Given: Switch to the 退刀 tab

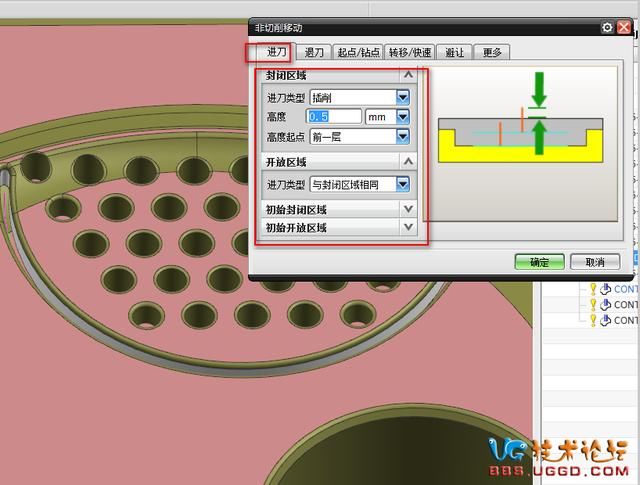Looking at the screenshot, I should coord(314,52).
